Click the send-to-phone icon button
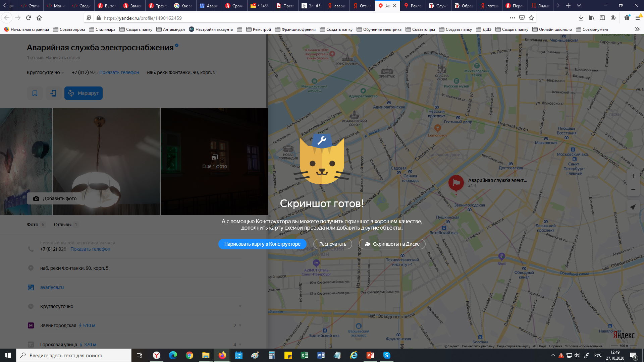Viewport: 644px width, 362px height. (53, 93)
